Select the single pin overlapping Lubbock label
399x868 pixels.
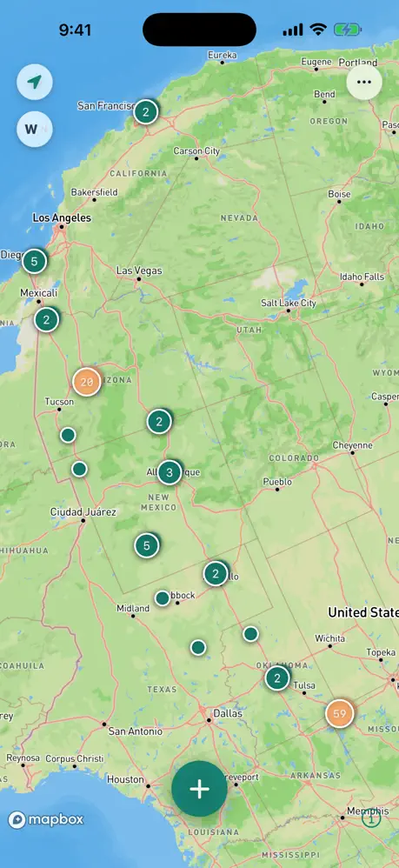(x=163, y=598)
